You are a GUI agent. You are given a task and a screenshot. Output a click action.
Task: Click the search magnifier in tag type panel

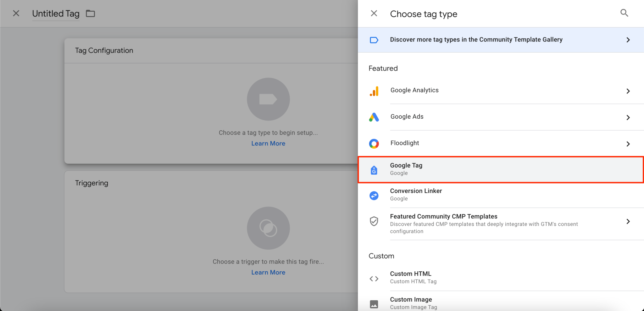point(624,13)
